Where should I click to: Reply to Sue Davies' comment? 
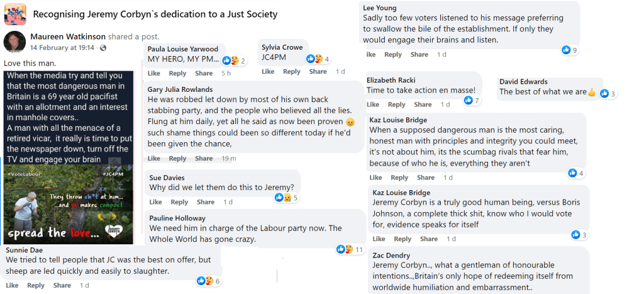[x=179, y=202]
